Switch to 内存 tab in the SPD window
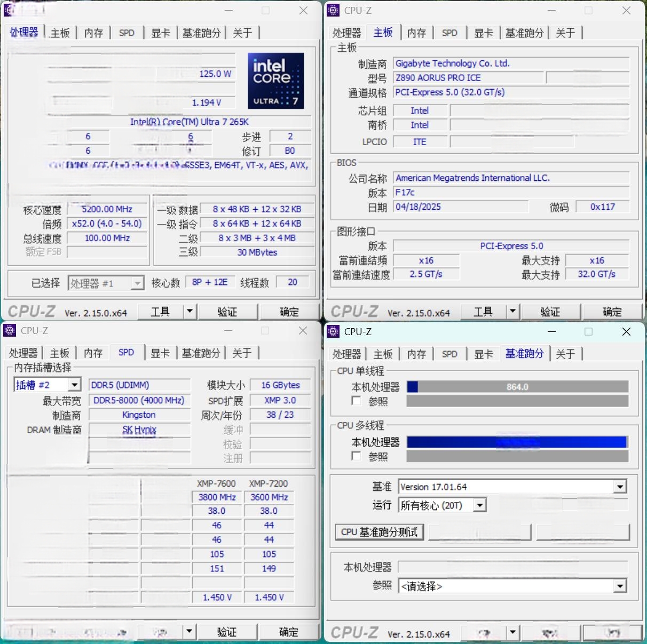This screenshot has height=644, width=647. [93, 353]
